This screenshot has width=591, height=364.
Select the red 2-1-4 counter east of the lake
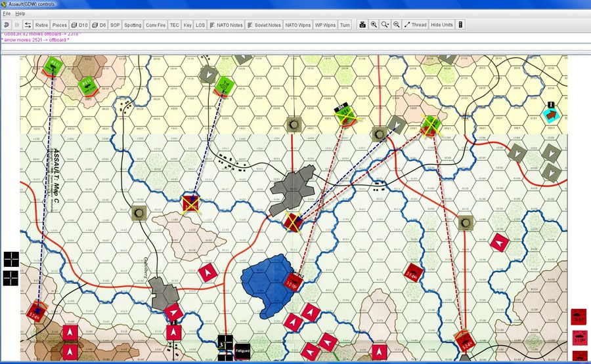pos(413,272)
